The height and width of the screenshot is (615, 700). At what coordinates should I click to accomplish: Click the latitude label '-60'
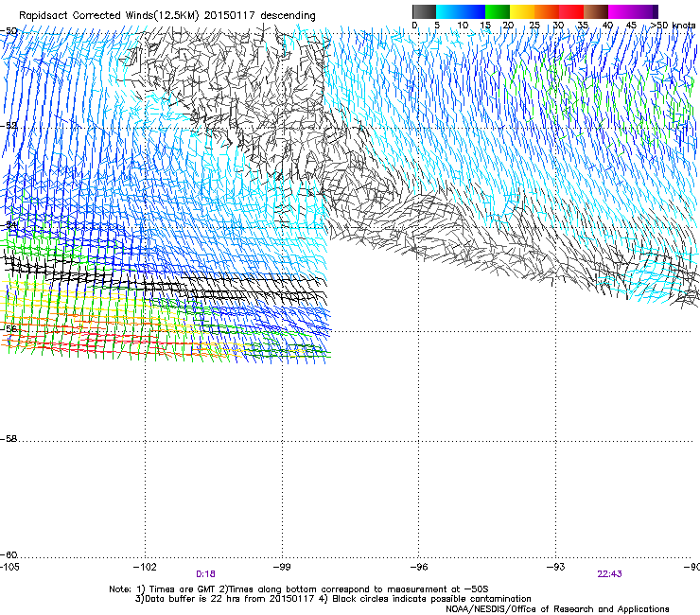pyautogui.click(x=9, y=554)
